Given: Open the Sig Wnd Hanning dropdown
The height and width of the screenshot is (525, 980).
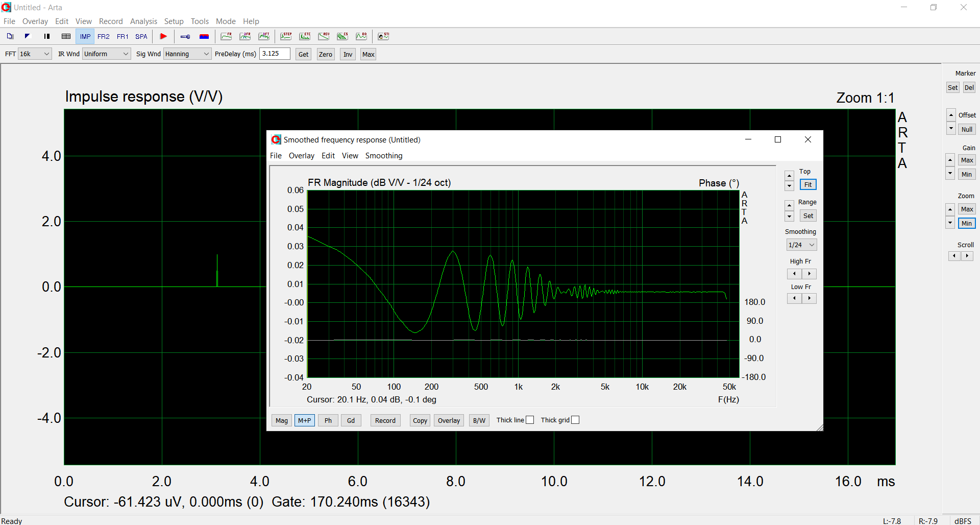Looking at the screenshot, I should click(187, 54).
